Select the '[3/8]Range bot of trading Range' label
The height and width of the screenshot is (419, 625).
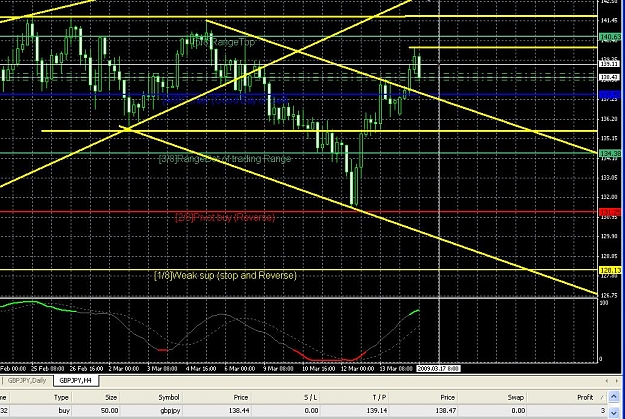pos(225,159)
